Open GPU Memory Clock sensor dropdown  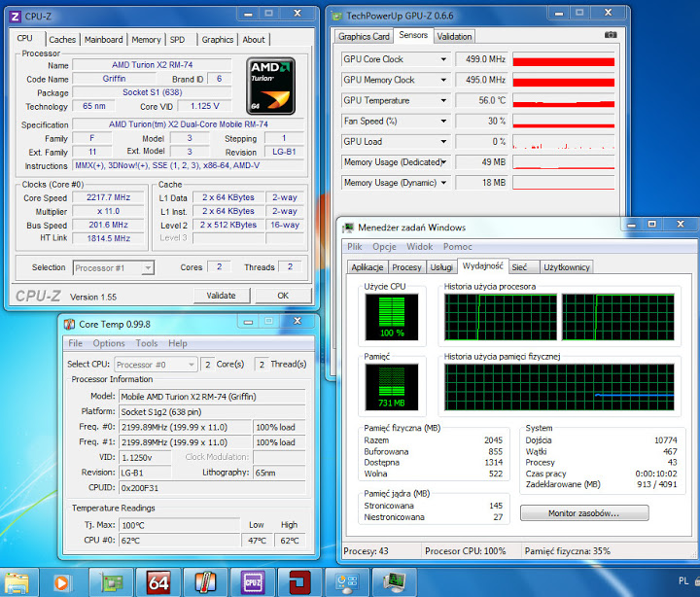tap(443, 80)
